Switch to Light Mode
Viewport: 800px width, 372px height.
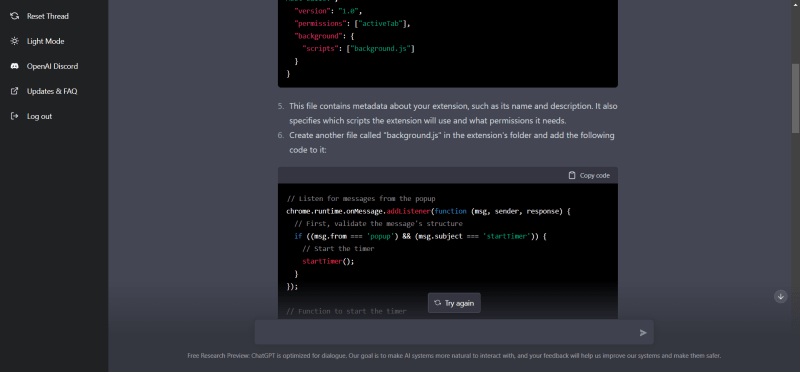pos(45,41)
